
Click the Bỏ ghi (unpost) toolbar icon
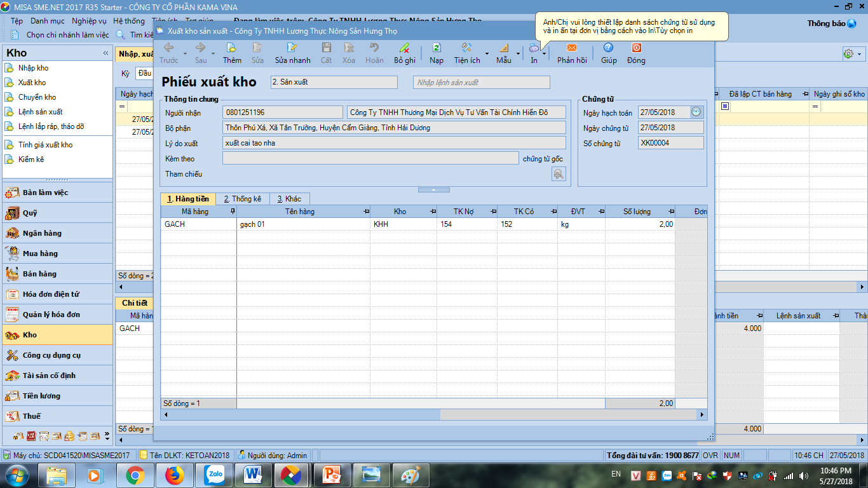pos(404,48)
